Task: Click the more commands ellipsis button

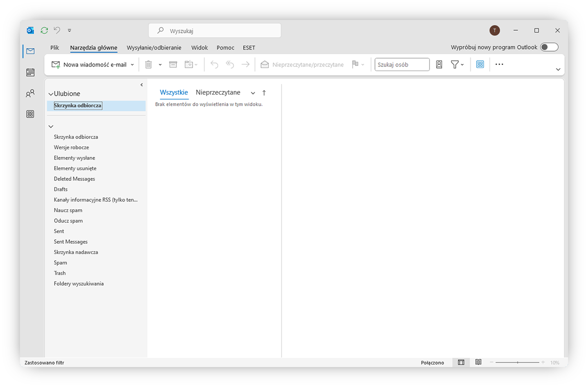Action: (499, 64)
